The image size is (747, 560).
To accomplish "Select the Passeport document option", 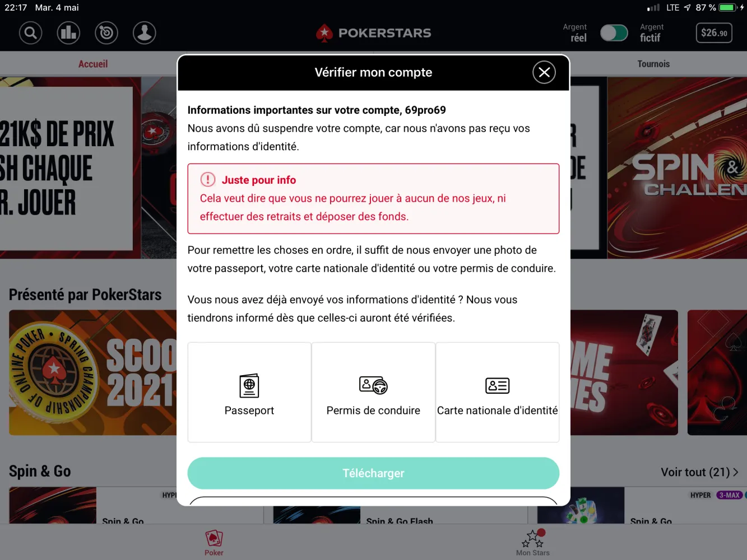I will click(x=249, y=393).
